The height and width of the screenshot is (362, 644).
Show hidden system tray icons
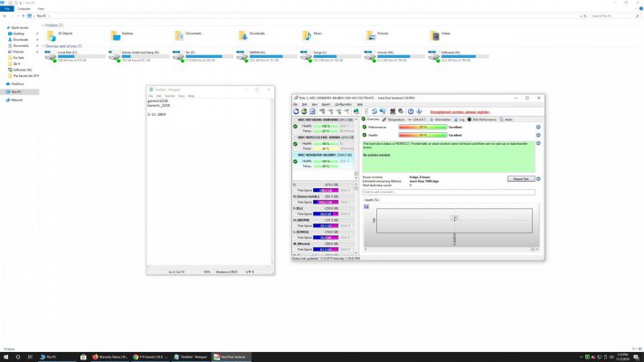pyautogui.click(x=581, y=357)
